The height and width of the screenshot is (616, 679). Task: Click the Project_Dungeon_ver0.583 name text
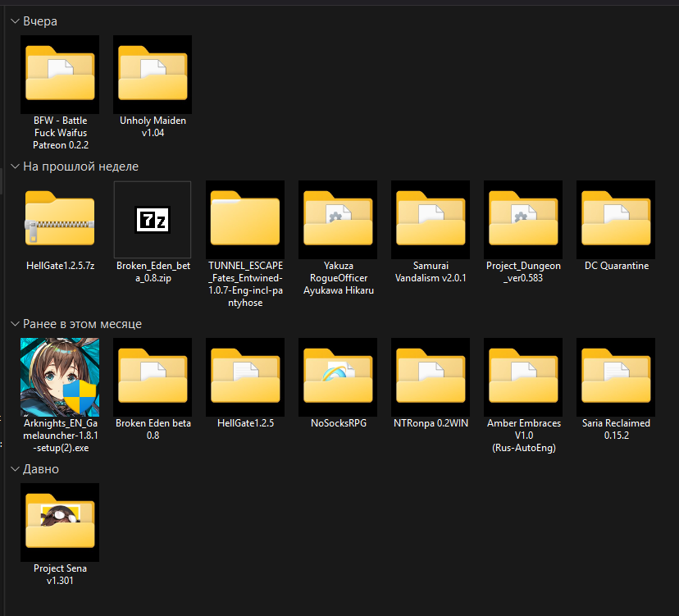523,271
